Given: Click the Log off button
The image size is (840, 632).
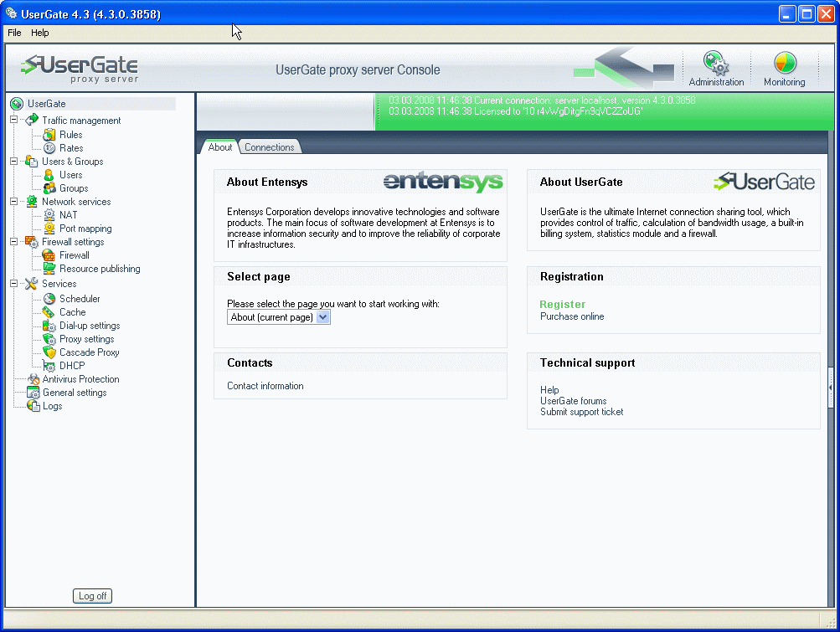Looking at the screenshot, I should (x=93, y=595).
